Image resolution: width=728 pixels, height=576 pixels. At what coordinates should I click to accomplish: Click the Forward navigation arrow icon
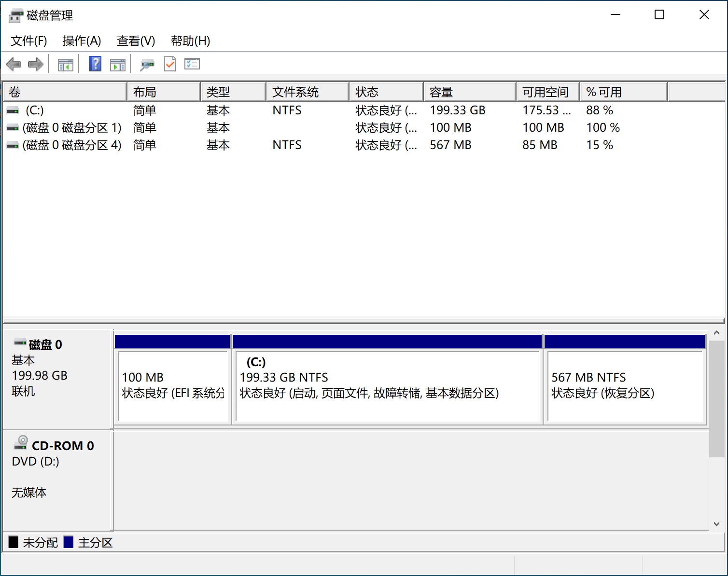click(35, 64)
